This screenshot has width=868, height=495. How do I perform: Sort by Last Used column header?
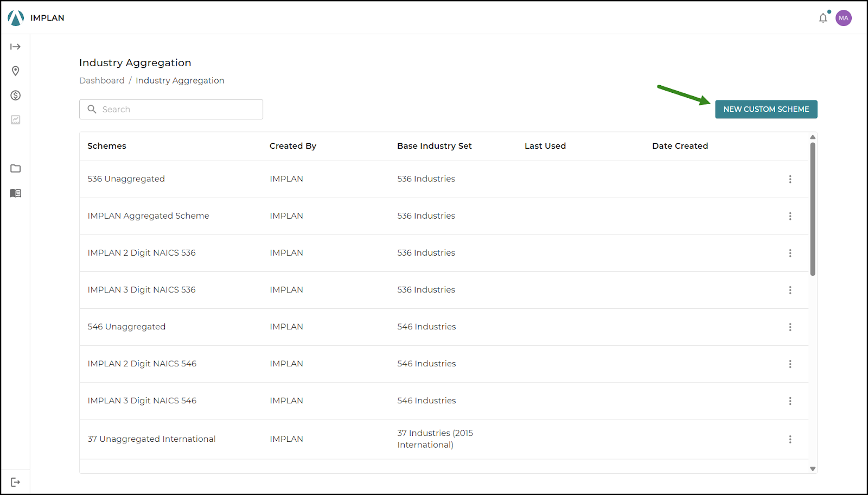click(x=545, y=146)
